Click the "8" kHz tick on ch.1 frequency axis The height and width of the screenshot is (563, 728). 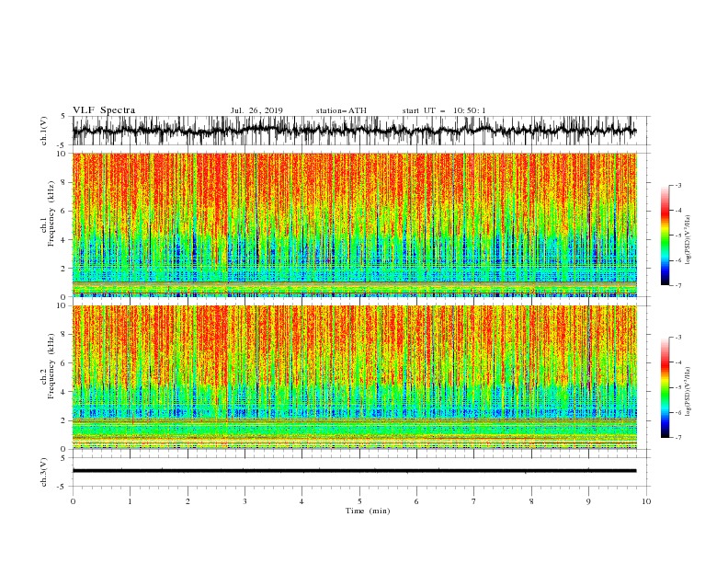tap(64, 182)
